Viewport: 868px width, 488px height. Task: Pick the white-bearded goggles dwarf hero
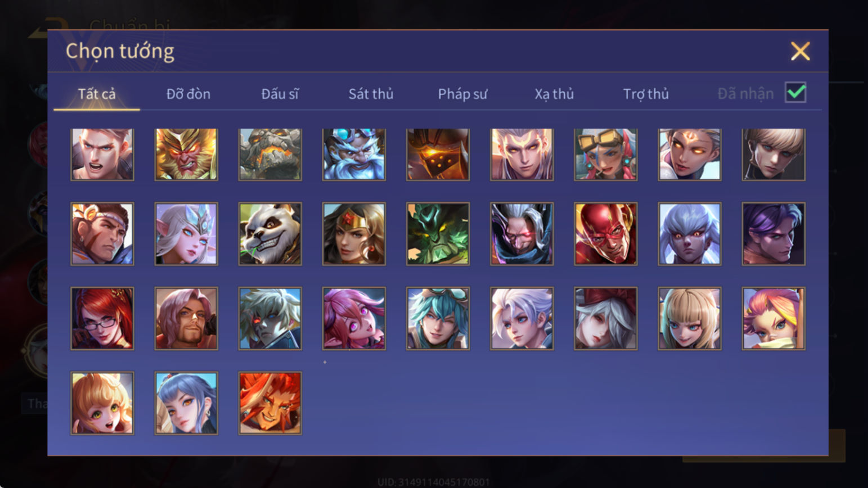click(354, 154)
